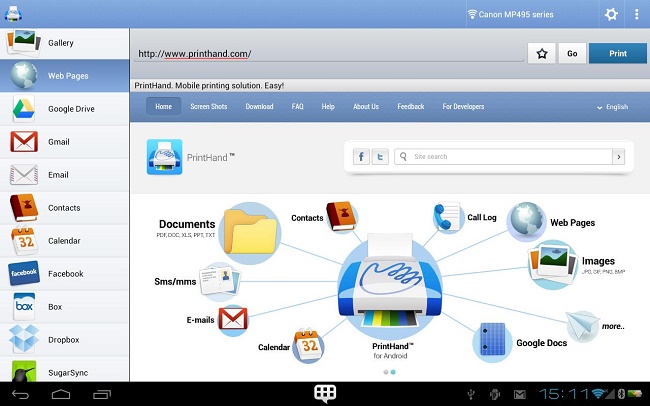Open the Screen Shots menu item
This screenshot has width=650, height=406.
[x=208, y=106]
